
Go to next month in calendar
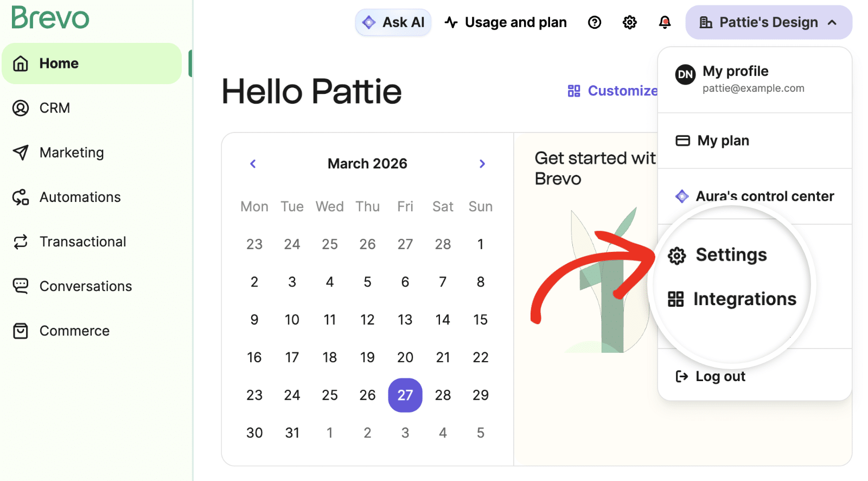(482, 164)
